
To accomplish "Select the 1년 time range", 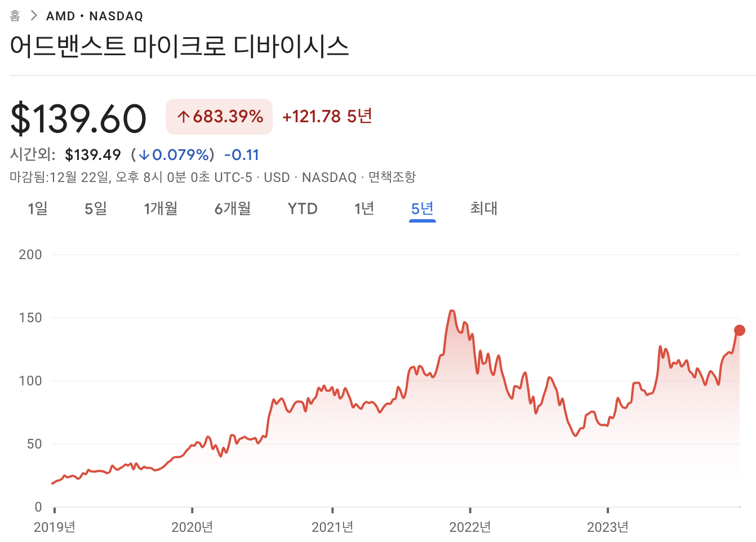I will pyautogui.click(x=364, y=208).
